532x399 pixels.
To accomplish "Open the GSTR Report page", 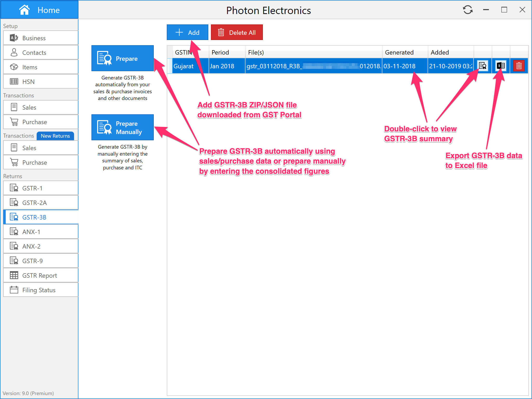I will point(41,275).
